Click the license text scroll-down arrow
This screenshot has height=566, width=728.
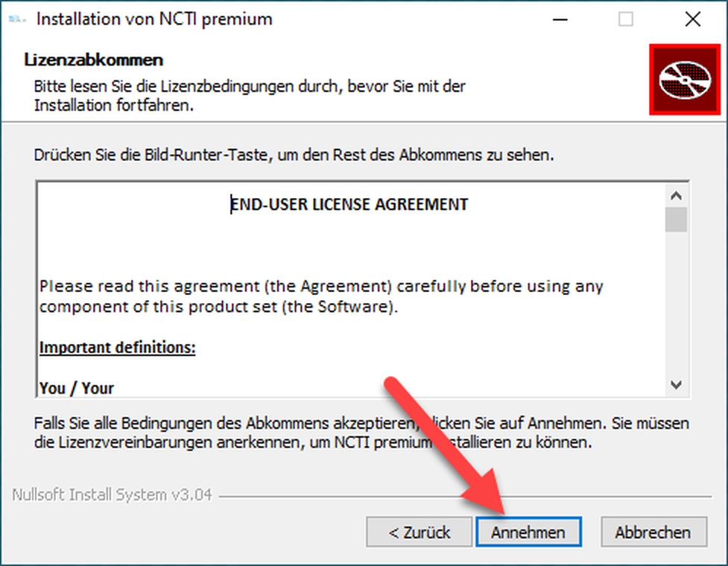tap(676, 384)
